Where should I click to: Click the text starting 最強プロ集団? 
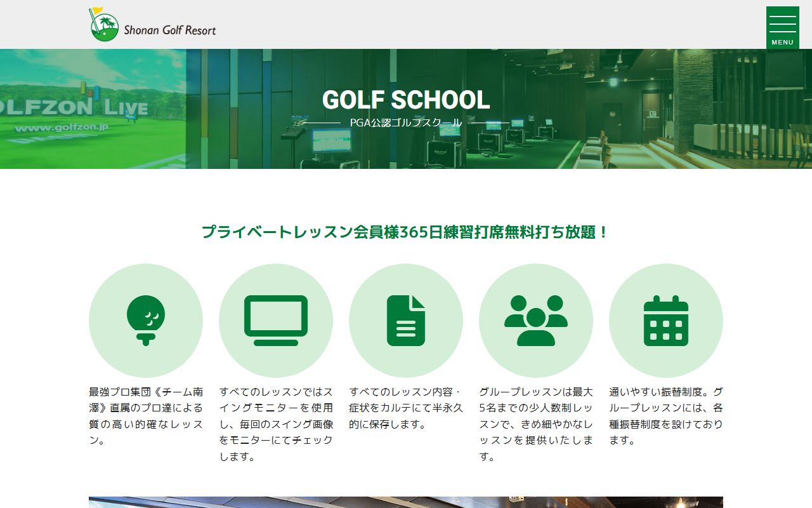(x=146, y=416)
